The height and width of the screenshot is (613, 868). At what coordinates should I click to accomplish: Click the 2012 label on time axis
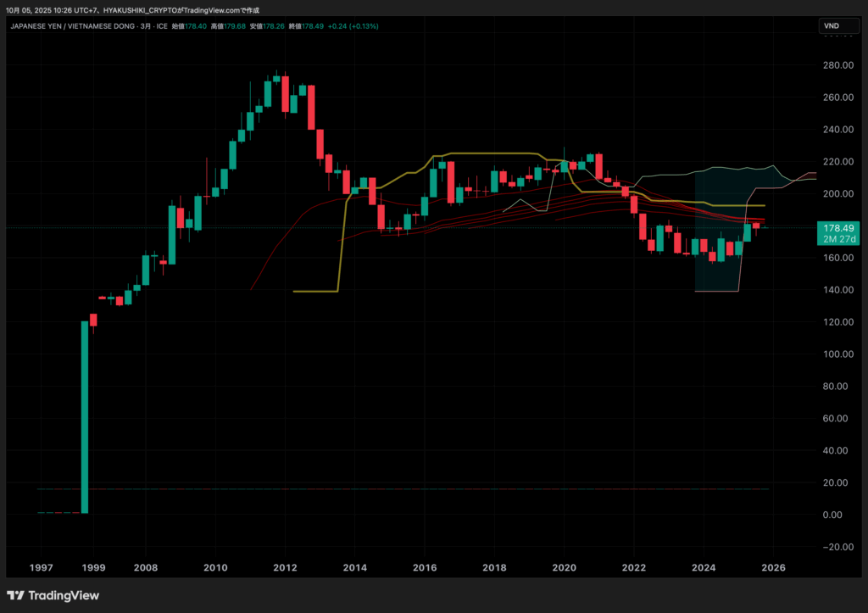click(285, 567)
